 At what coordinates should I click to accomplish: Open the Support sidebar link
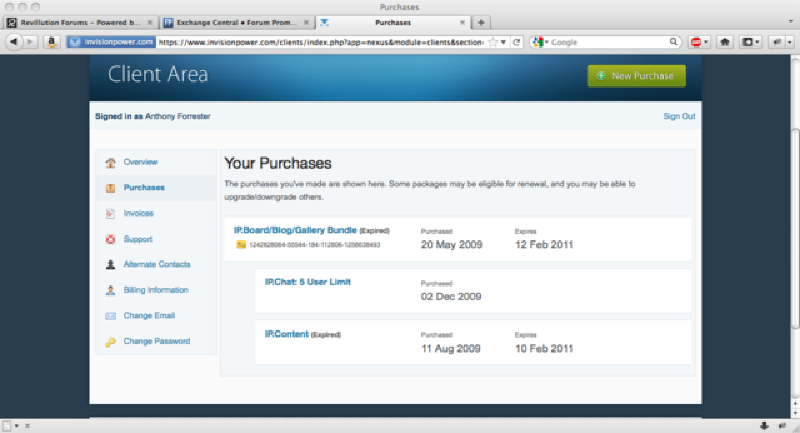click(138, 239)
